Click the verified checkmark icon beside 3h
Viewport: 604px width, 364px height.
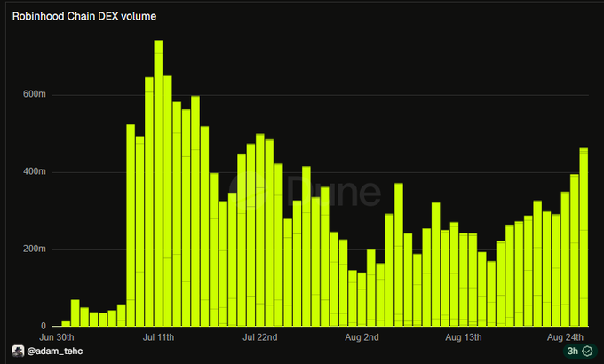tap(587, 352)
